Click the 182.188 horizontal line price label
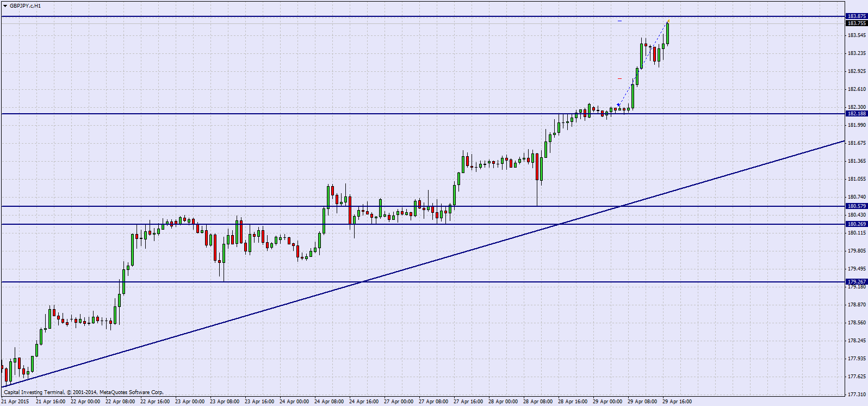The height and width of the screenshot is (406, 868). 857,114
